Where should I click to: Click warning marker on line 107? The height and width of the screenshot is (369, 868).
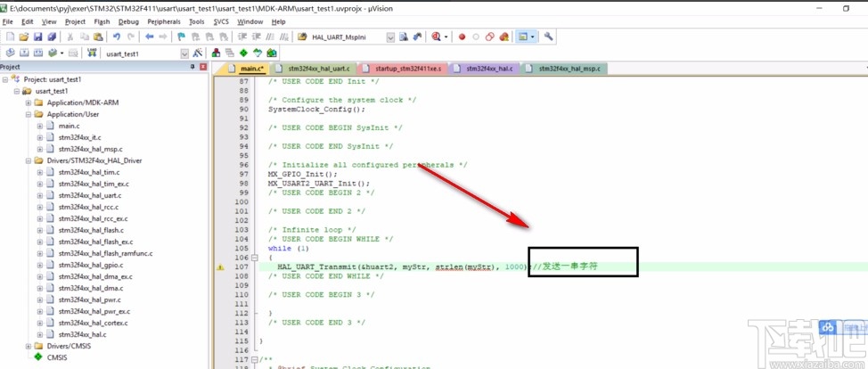pos(220,267)
